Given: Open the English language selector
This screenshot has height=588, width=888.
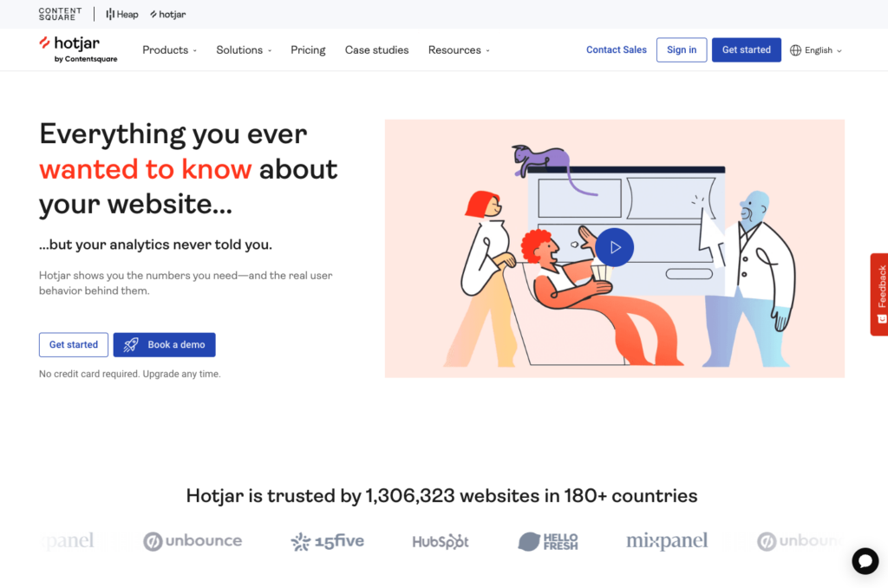Looking at the screenshot, I should [x=816, y=50].
